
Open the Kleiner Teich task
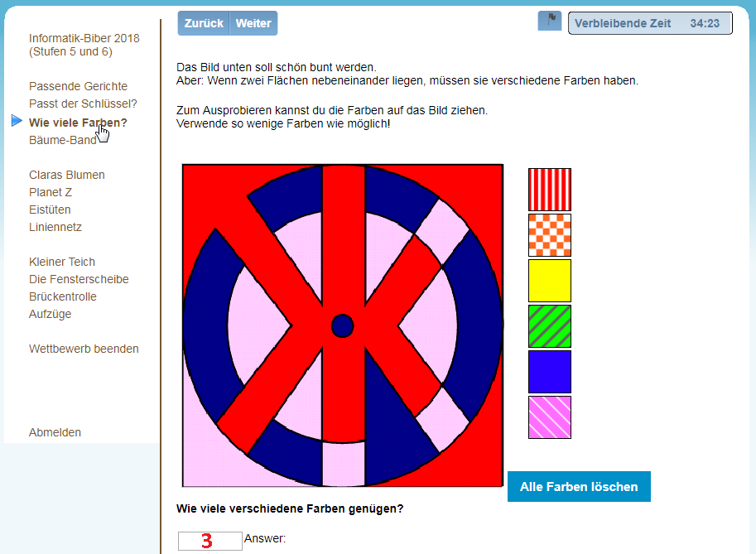(x=62, y=262)
